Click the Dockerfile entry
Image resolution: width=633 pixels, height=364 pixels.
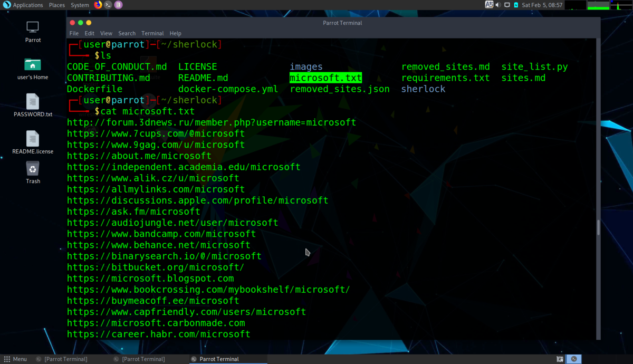click(94, 89)
